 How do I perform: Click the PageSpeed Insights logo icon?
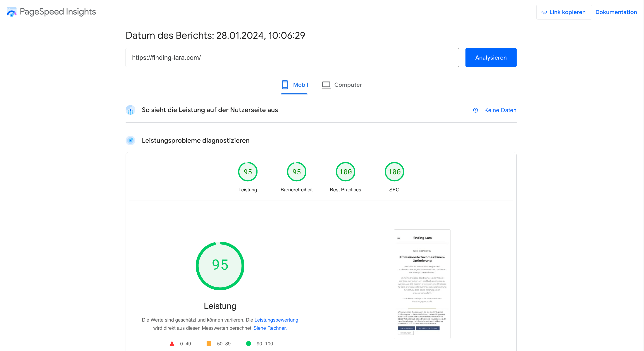(12, 12)
